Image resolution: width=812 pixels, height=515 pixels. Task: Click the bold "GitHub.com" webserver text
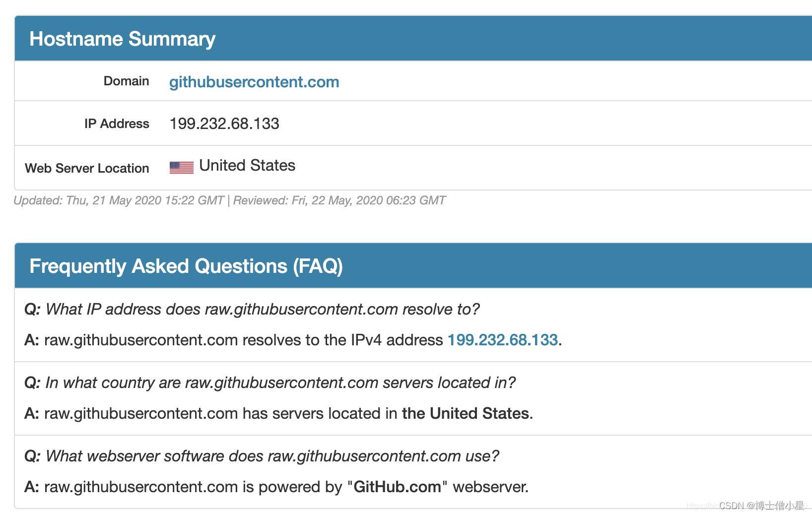click(397, 487)
